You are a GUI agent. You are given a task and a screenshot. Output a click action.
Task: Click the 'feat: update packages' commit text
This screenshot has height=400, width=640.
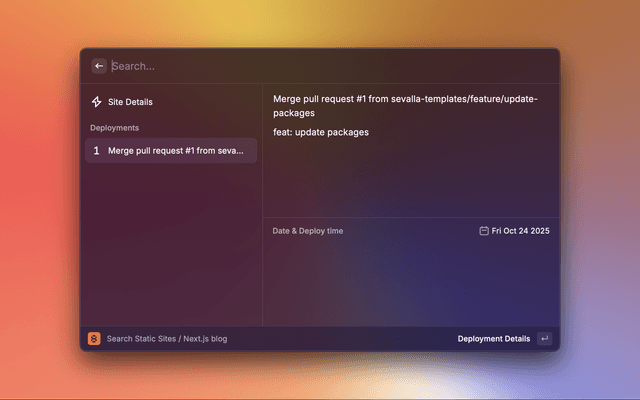point(320,132)
